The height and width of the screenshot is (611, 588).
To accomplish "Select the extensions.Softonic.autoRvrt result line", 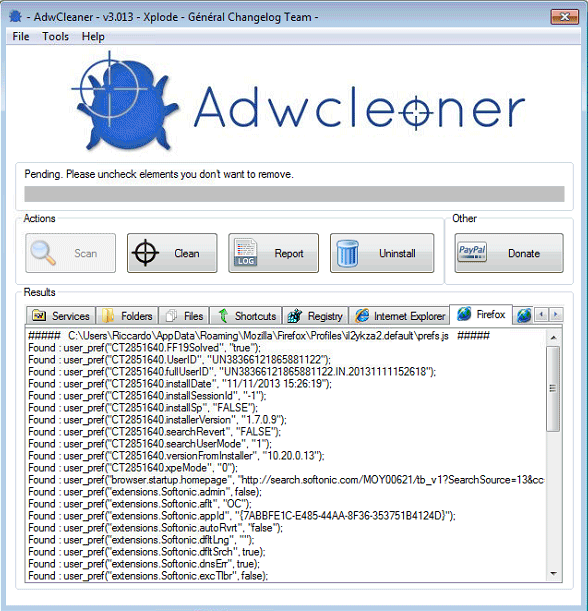I will pyautogui.click(x=156, y=528).
